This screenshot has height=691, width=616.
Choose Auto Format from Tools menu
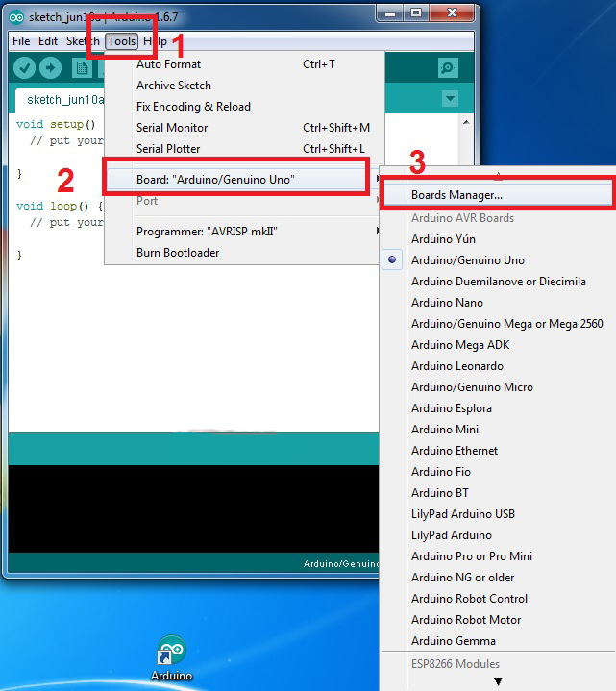pos(244,64)
